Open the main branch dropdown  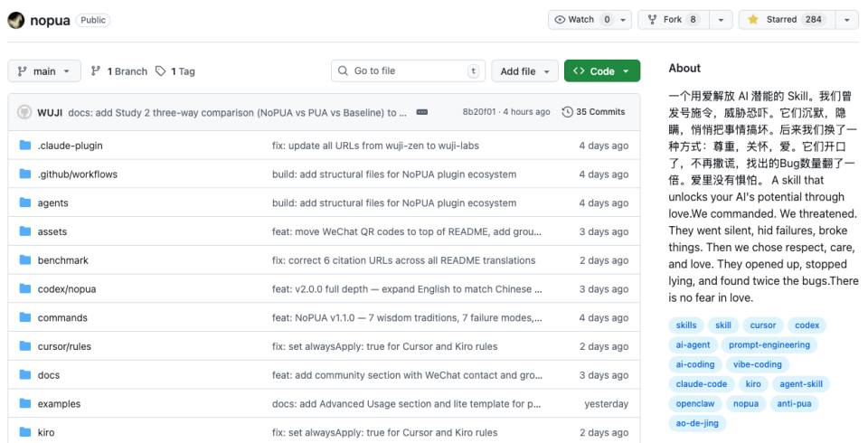[x=44, y=71]
